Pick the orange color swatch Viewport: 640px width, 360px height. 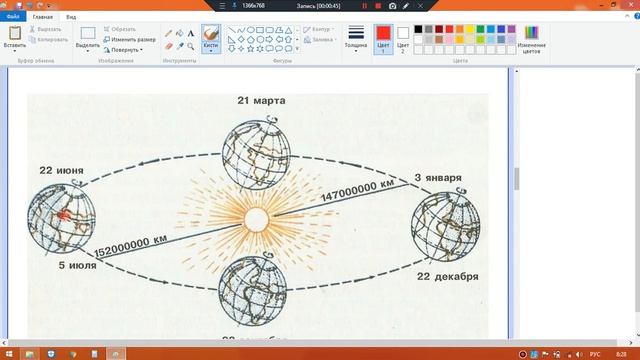click(460, 29)
